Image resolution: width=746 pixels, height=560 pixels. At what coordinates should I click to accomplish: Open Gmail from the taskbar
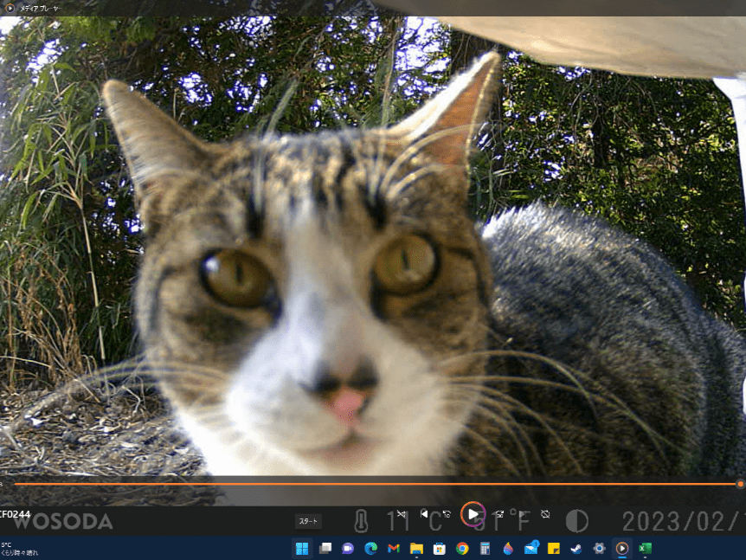(x=394, y=549)
